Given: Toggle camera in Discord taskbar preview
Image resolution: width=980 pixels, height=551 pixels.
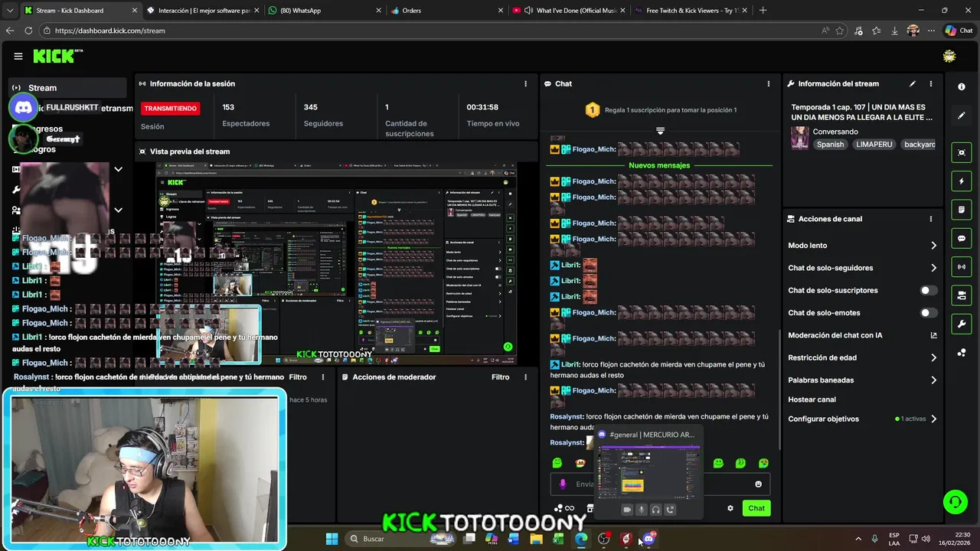Looking at the screenshot, I should tap(626, 510).
